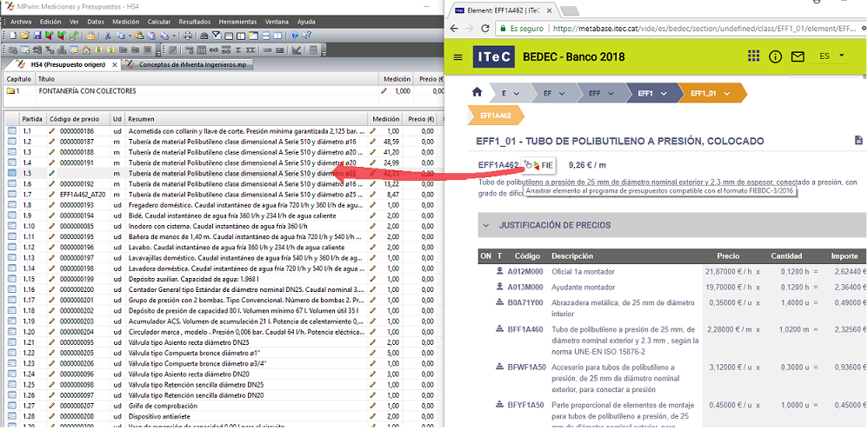Open help via the blue question mark icon
868x431 pixels.
point(295,36)
